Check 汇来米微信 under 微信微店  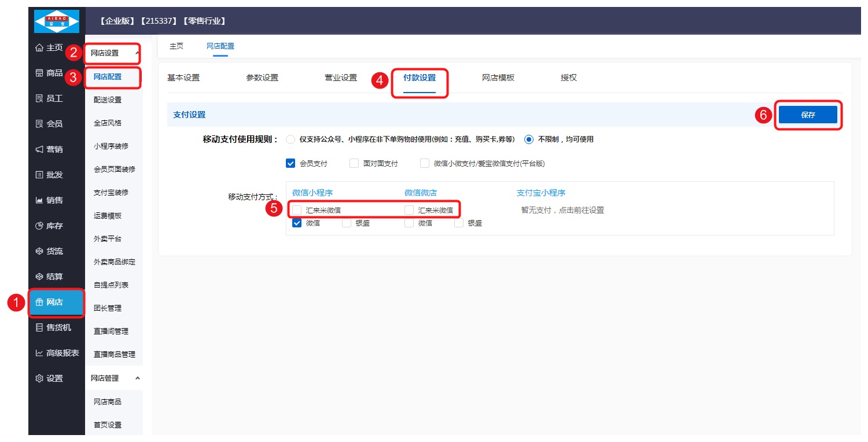409,209
